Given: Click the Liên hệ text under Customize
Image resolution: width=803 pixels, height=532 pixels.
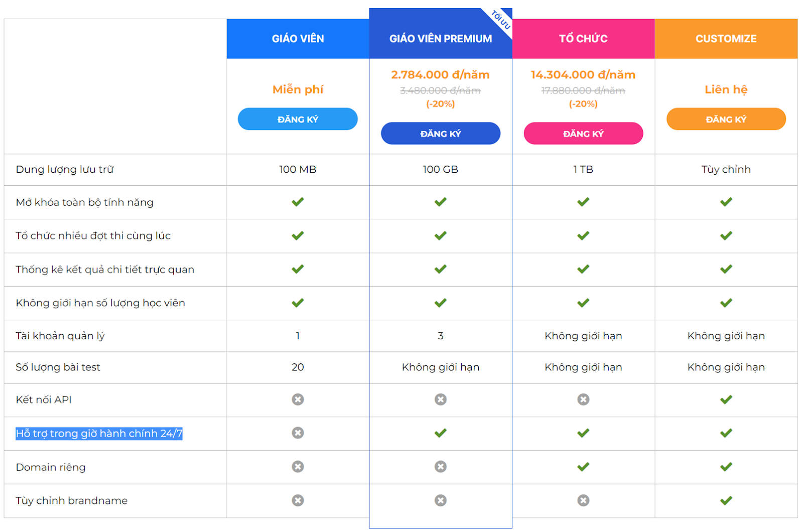Looking at the screenshot, I should pos(726,89).
